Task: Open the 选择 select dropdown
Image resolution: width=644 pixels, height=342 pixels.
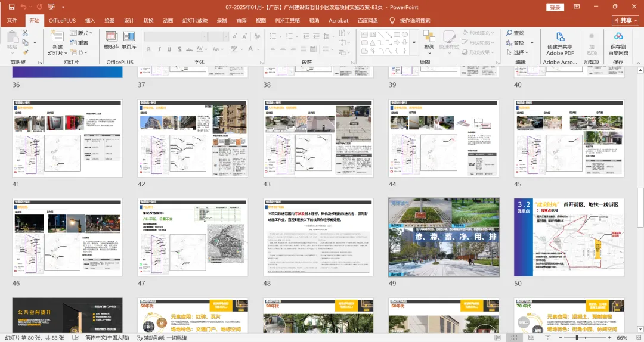Action: (x=517, y=52)
